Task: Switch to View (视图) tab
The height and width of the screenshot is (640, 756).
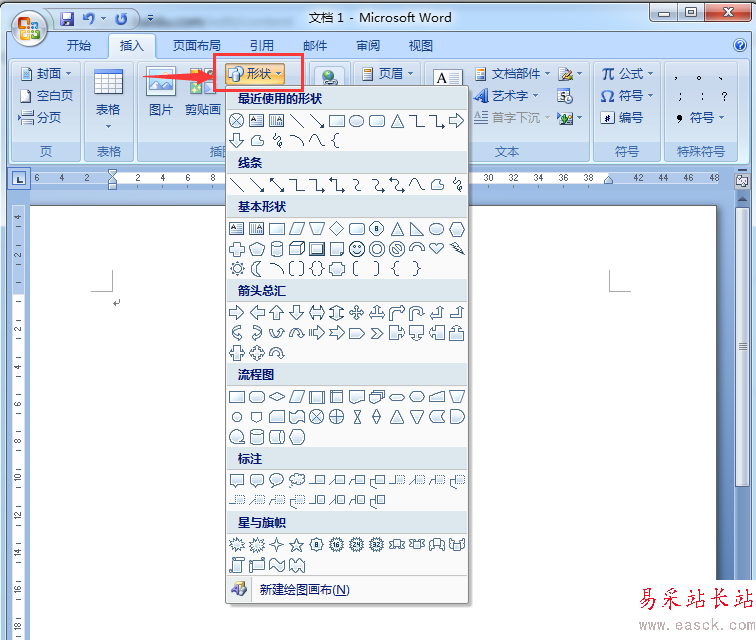Action: click(421, 46)
